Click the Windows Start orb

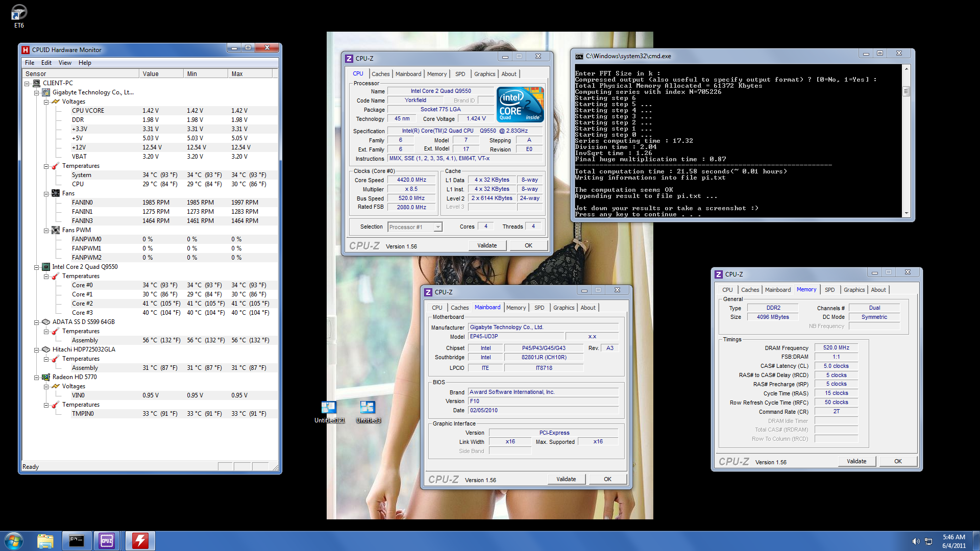tap(14, 541)
